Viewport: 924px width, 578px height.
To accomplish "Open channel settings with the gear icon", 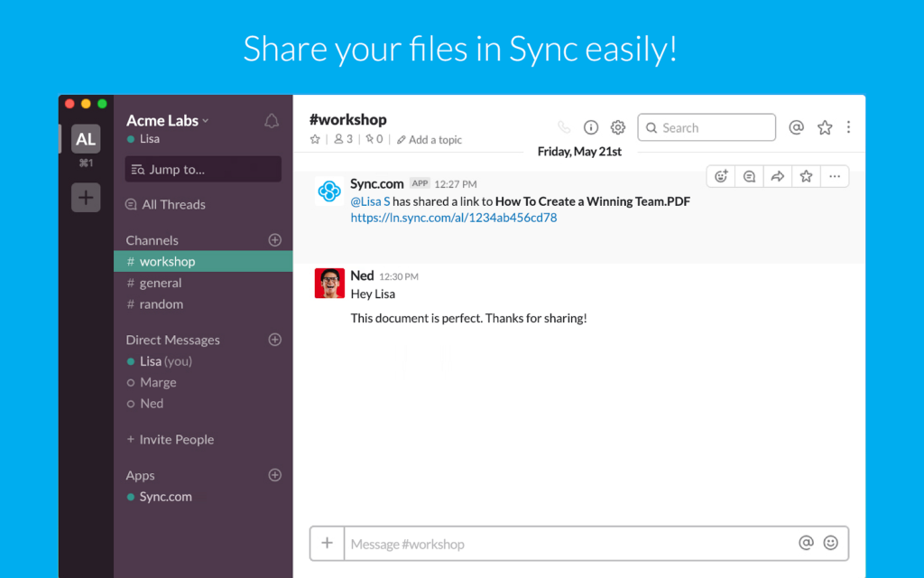I will coord(617,127).
